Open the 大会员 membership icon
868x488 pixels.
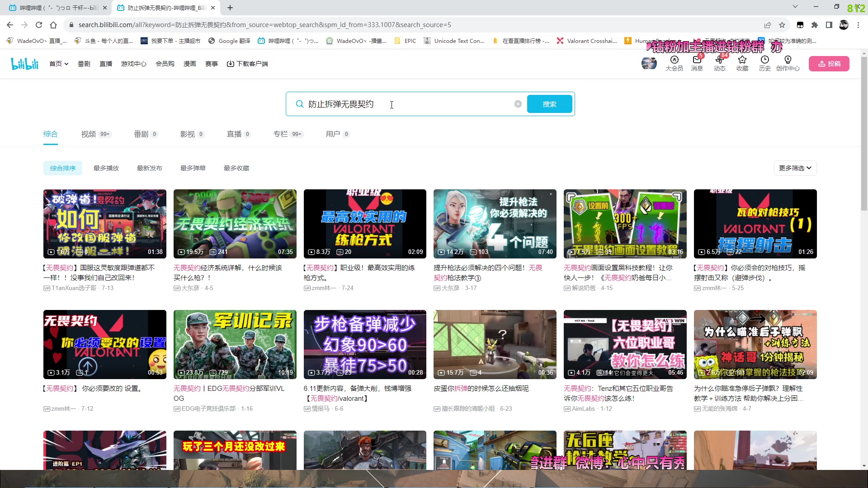coord(674,63)
